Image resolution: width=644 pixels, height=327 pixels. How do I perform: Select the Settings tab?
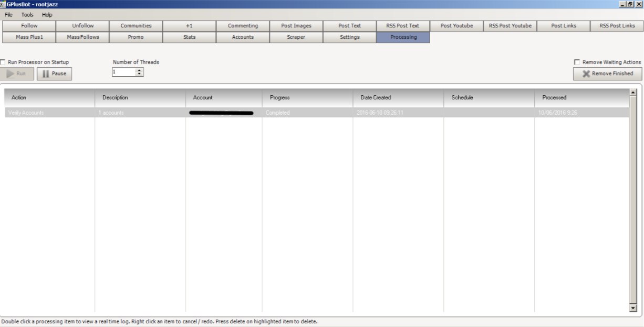pyautogui.click(x=349, y=37)
